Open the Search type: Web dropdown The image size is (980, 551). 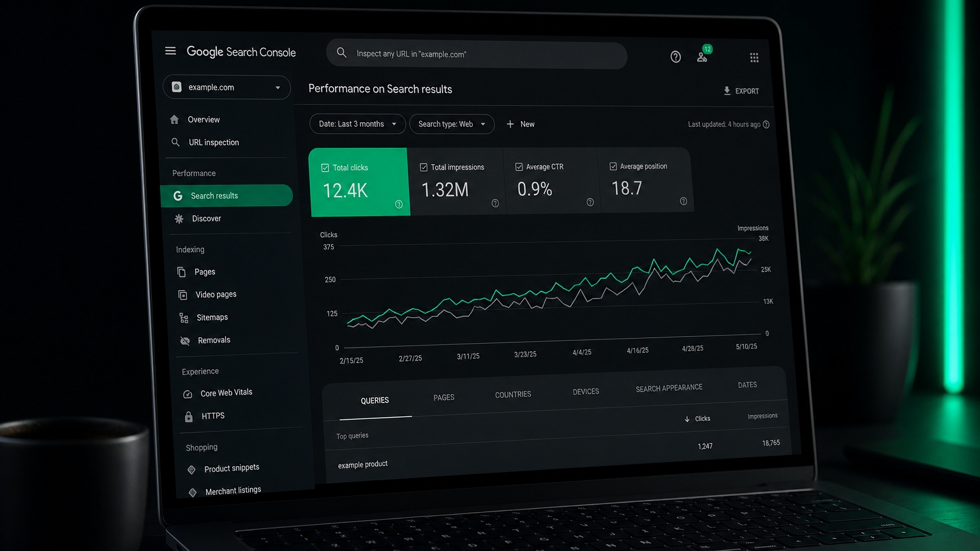452,124
